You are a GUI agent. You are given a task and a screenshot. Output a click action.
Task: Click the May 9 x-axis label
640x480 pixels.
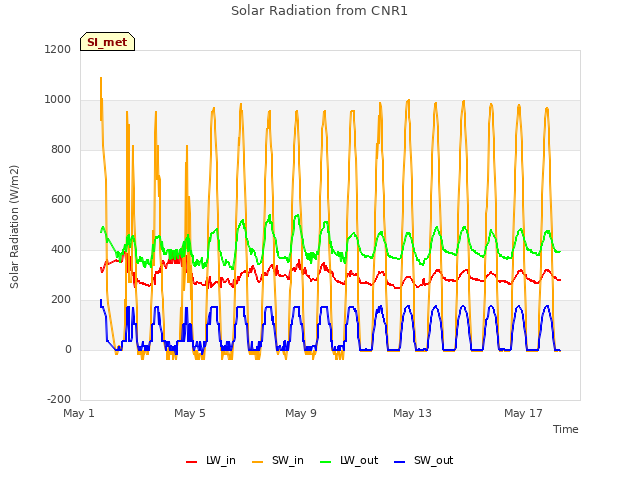301,413
